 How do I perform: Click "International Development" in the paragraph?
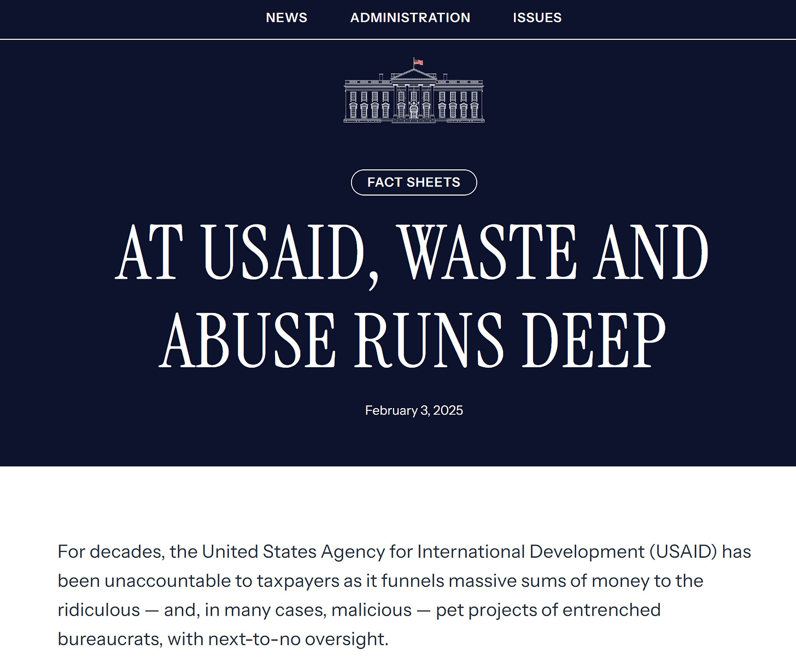(530, 552)
